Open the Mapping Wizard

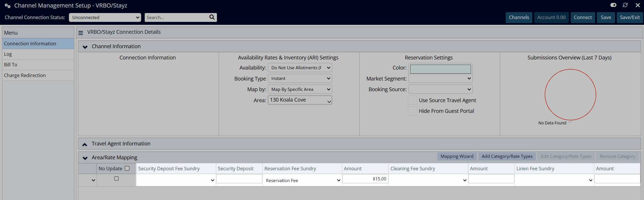point(457,156)
